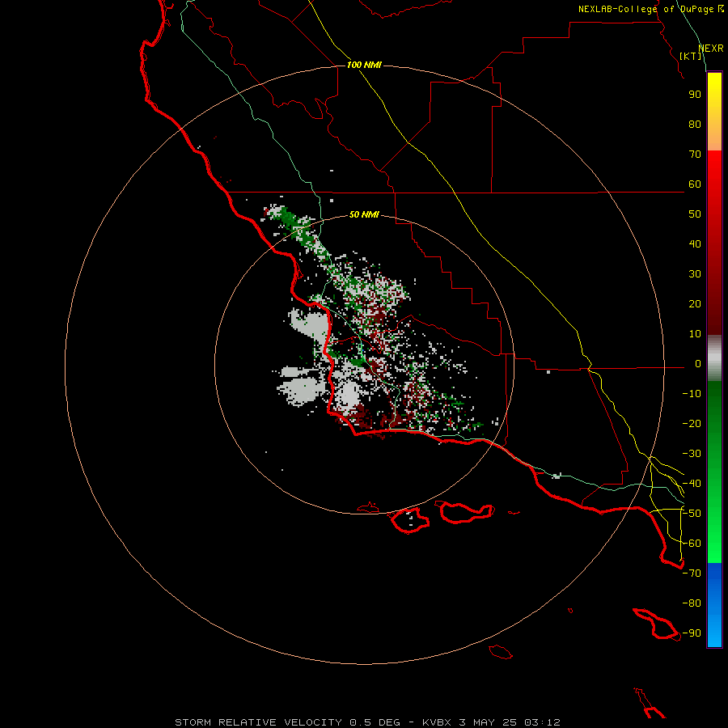Click the NEXLAB-College of DuPage header text
The image size is (728, 728).
coord(650,9)
